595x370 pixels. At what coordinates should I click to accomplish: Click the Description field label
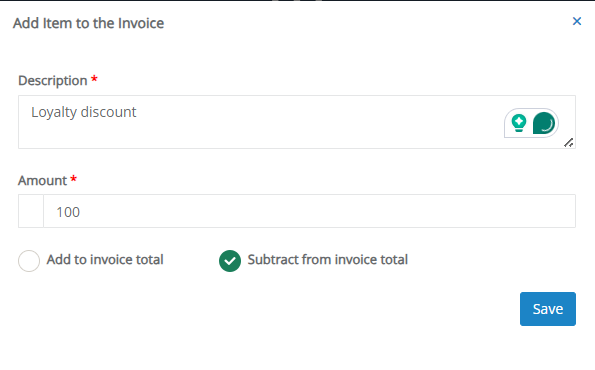(x=53, y=81)
